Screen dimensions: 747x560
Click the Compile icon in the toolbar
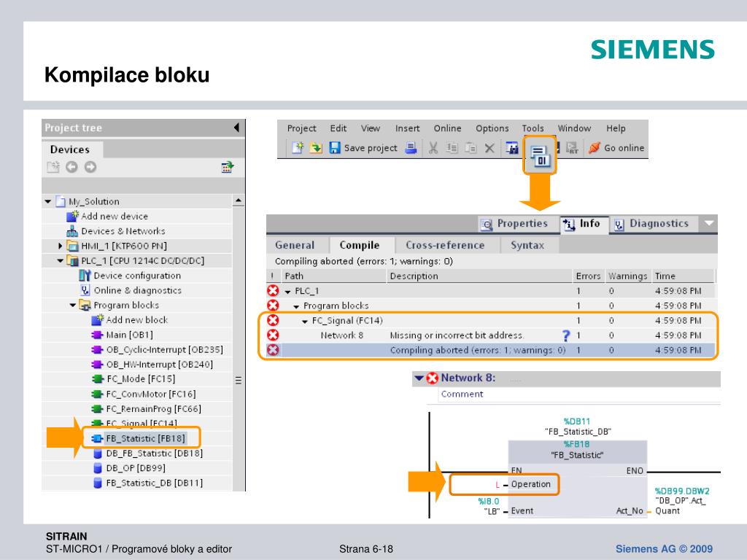[540, 156]
